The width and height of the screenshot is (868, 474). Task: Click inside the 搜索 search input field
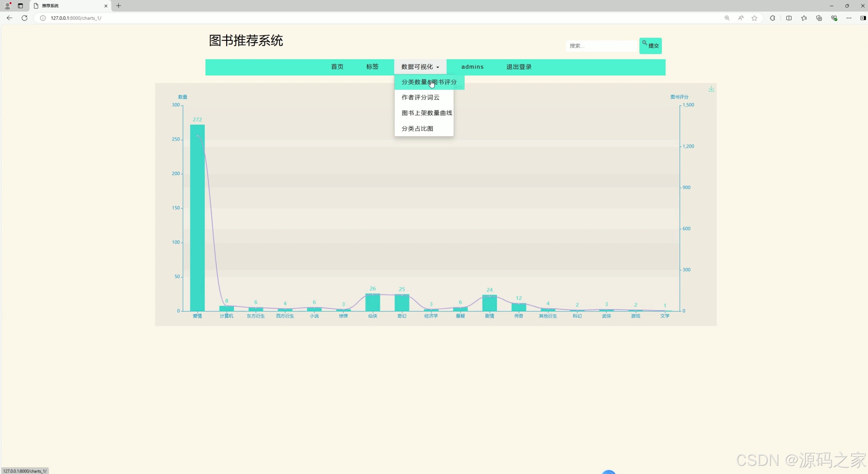click(602, 46)
